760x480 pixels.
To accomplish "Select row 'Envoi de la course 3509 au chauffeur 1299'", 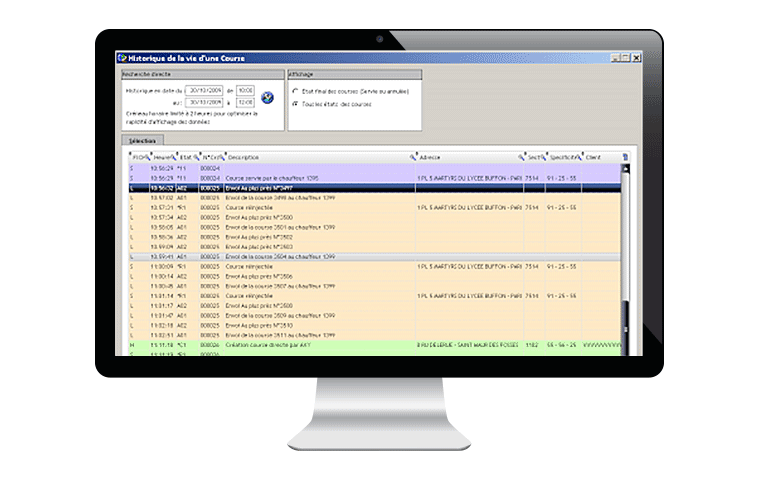I will click(375, 316).
